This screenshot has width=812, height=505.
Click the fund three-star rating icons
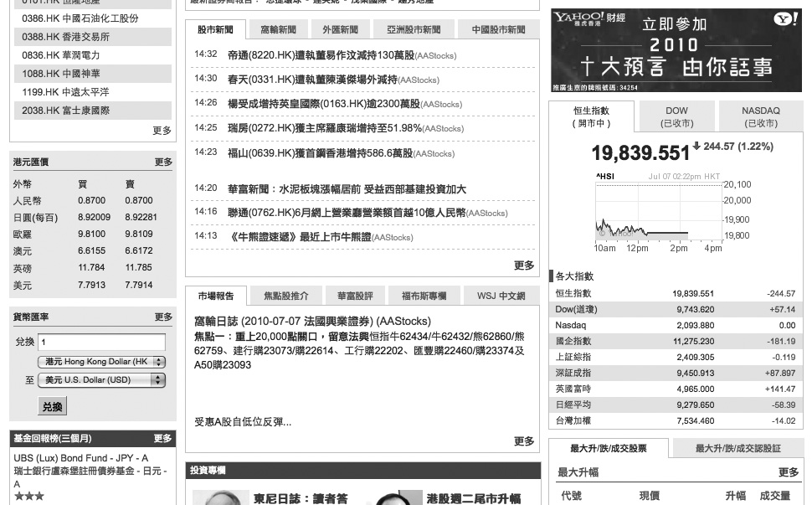(29, 496)
